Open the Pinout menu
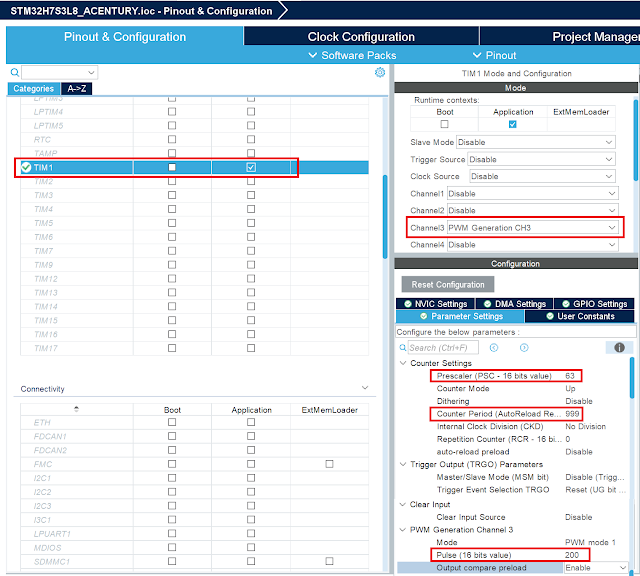The image size is (640, 576). point(495,55)
